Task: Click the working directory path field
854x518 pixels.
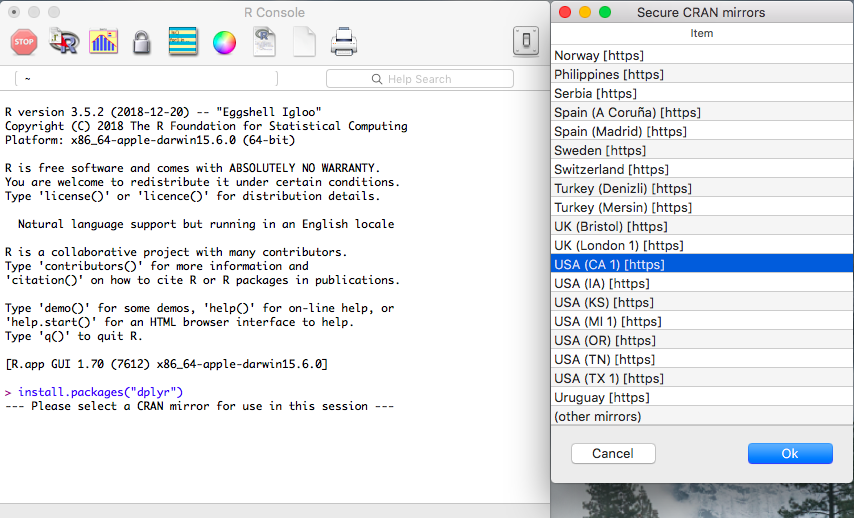Action: [x=147, y=78]
